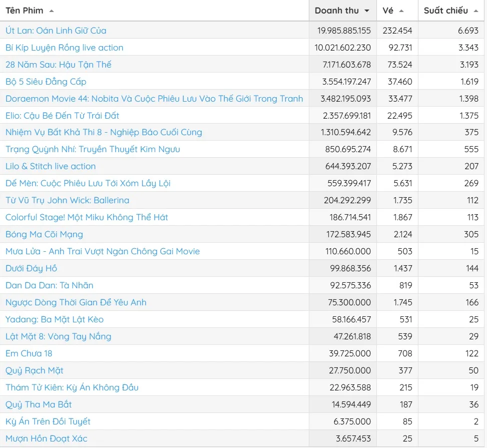The width and height of the screenshot is (487, 448).
Task: Click Elio: Cậu Bé Đến Từ Trái Đất
Action: 62,116
